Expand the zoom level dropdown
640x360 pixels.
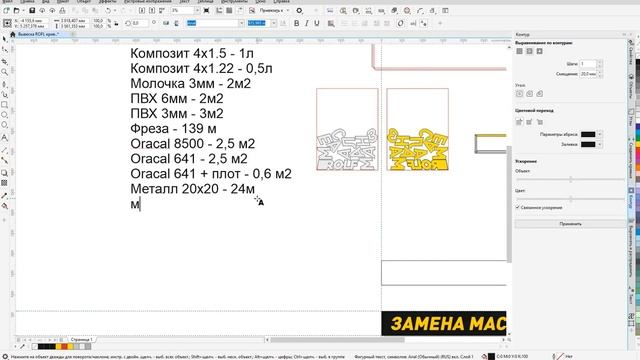click(197, 10)
